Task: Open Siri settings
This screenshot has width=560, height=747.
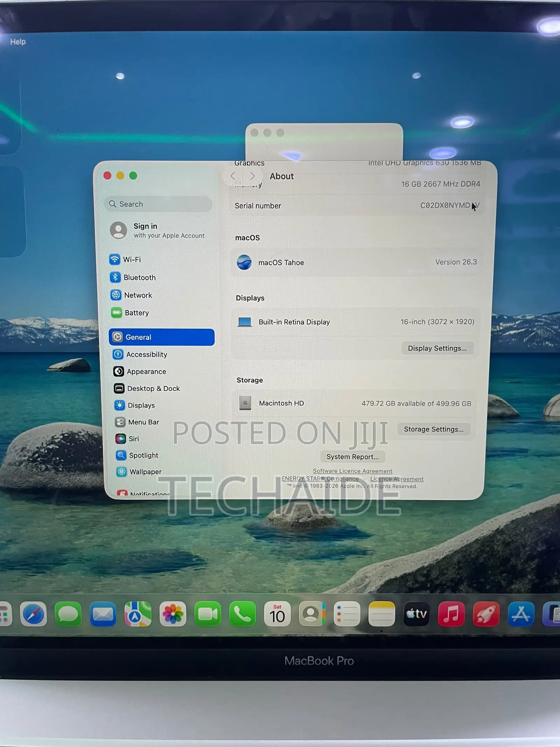Action: (127, 439)
